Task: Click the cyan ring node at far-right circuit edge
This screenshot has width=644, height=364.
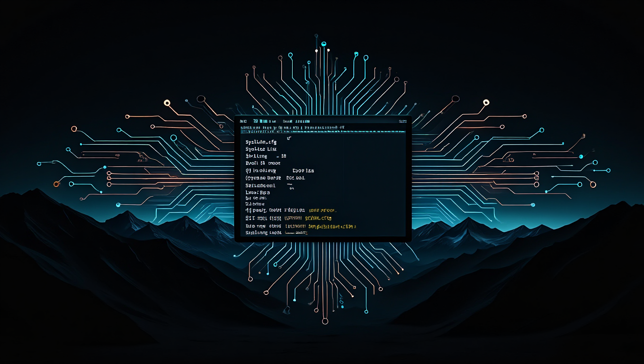Action: click(x=608, y=170)
